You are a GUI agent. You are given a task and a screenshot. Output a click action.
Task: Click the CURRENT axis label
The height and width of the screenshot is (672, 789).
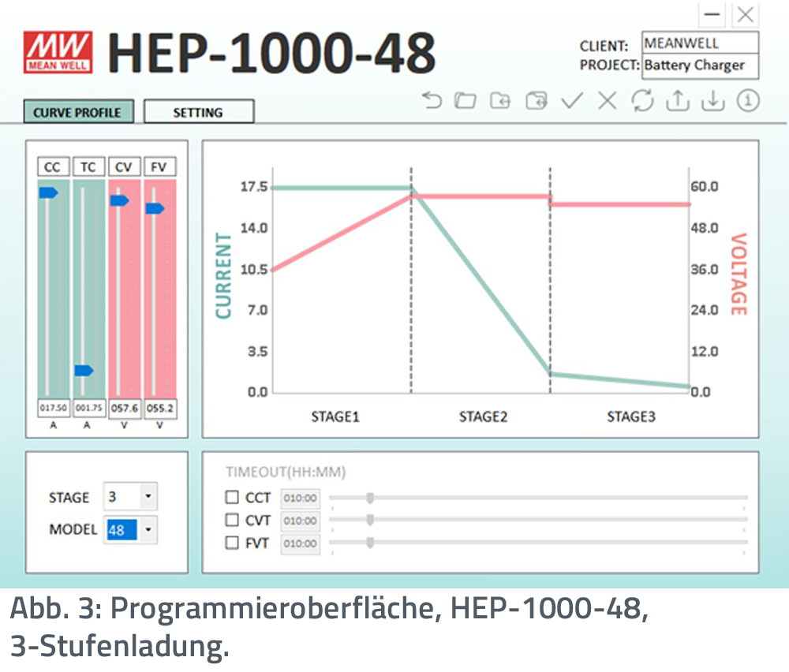tap(223, 275)
